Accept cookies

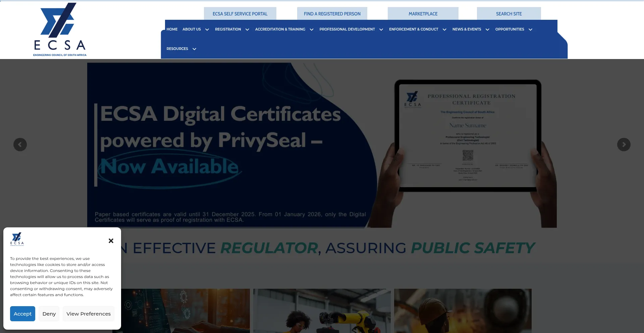(22, 314)
